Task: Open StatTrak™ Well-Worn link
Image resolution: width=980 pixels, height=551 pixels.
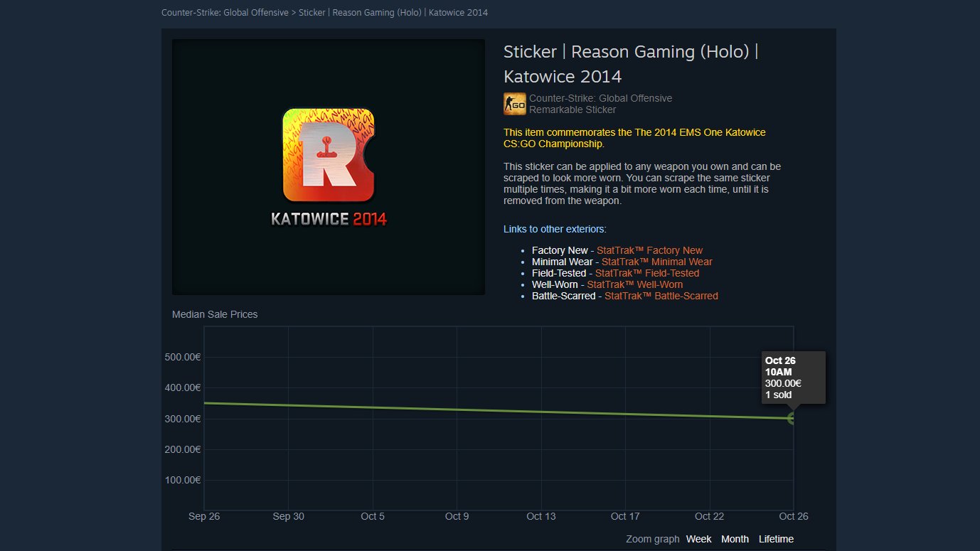Action: [x=634, y=284]
